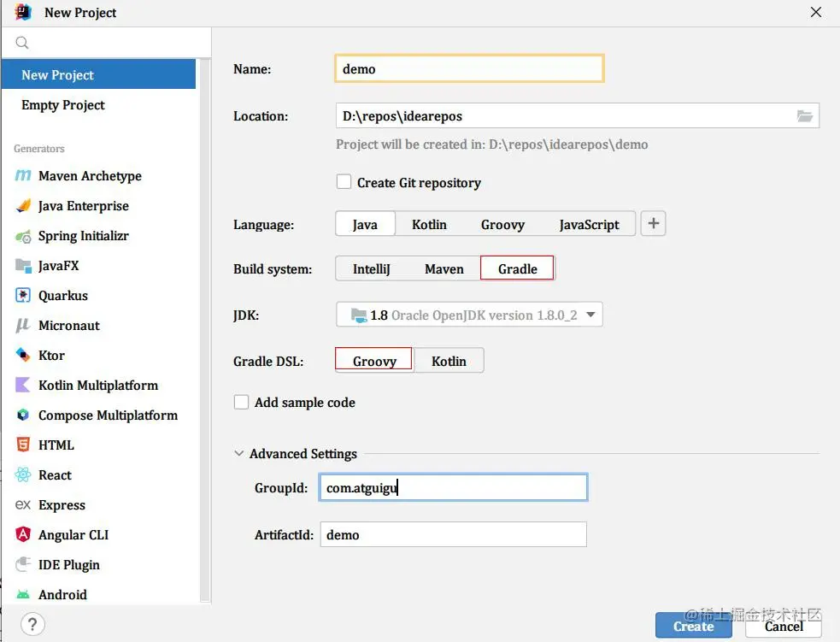840x642 pixels.
Task: Enable the Create Git repository checkbox
Action: (344, 182)
